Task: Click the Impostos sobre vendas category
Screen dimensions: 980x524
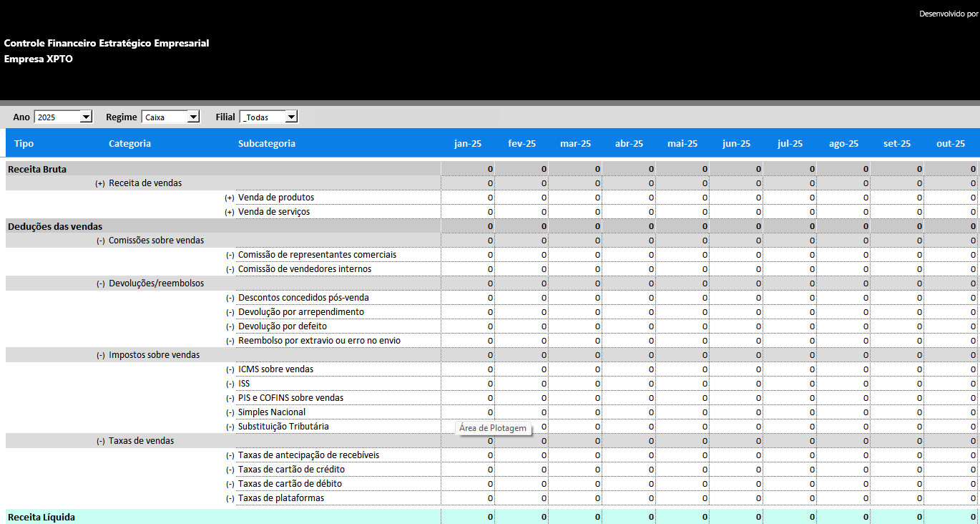Action: (154, 355)
